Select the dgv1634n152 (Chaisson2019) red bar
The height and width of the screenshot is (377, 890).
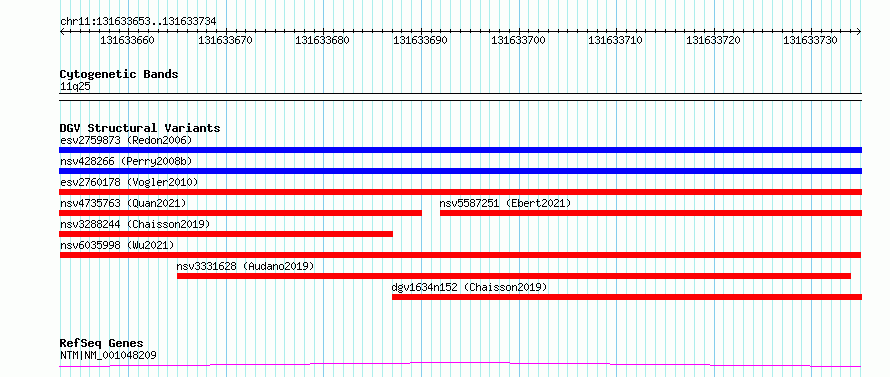tap(627, 297)
